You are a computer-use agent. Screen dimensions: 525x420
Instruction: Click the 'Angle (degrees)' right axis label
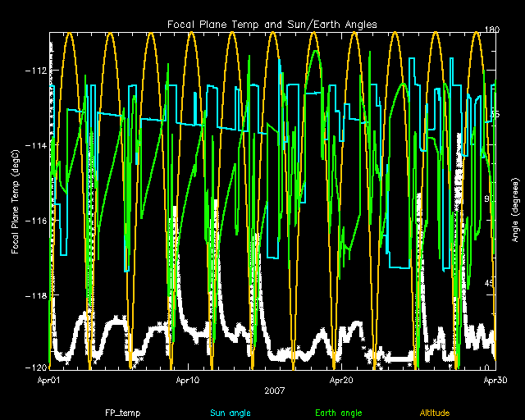[x=514, y=202]
